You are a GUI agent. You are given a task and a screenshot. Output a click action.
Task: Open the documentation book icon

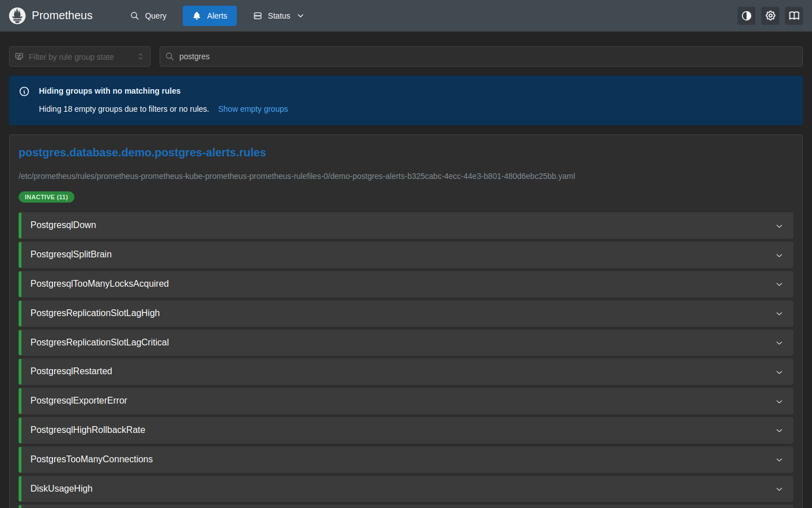pyautogui.click(x=794, y=16)
